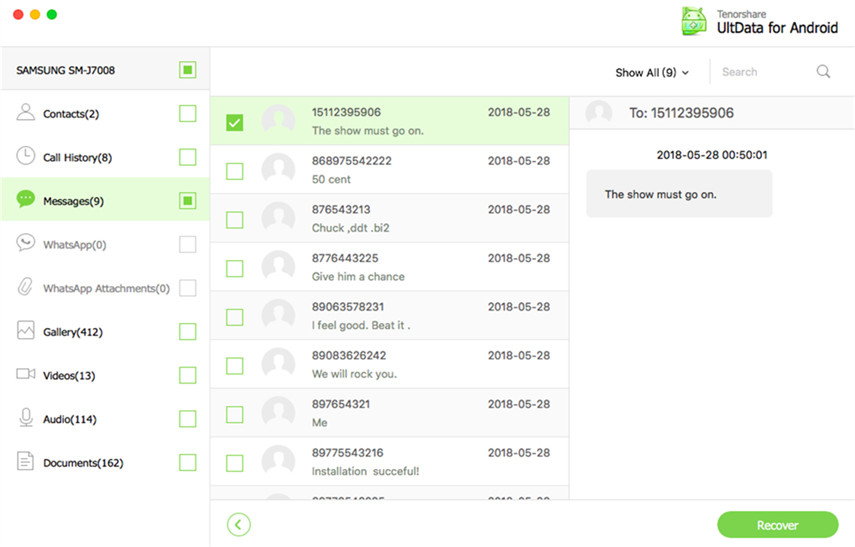This screenshot has width=855, height=547.
Task: Click avatar of 15112395906 message row
Action: pyautogui.click(x=279, y=121)
